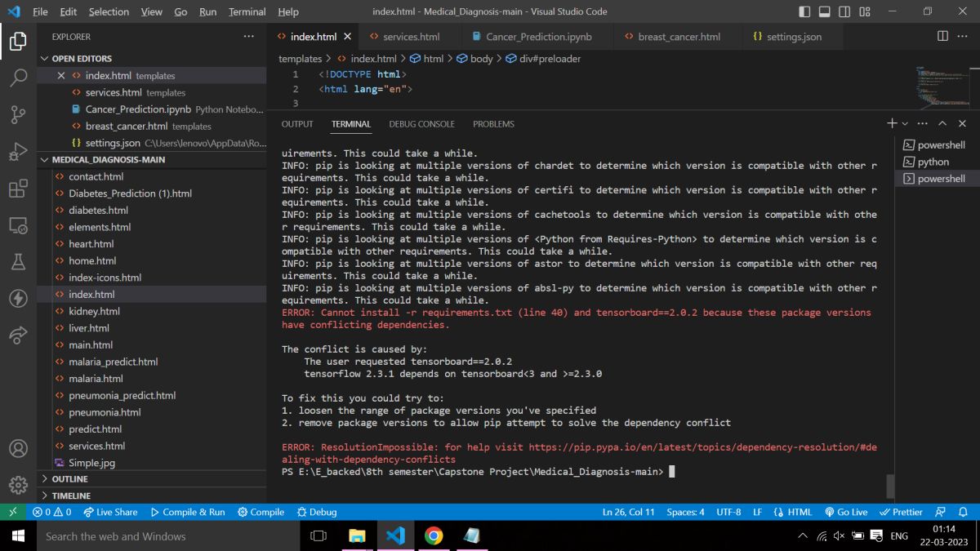Image resolution: width=980 pixels, height=551 pixels.
Task: Click Go Live in status bar
Action: (845, 512)
